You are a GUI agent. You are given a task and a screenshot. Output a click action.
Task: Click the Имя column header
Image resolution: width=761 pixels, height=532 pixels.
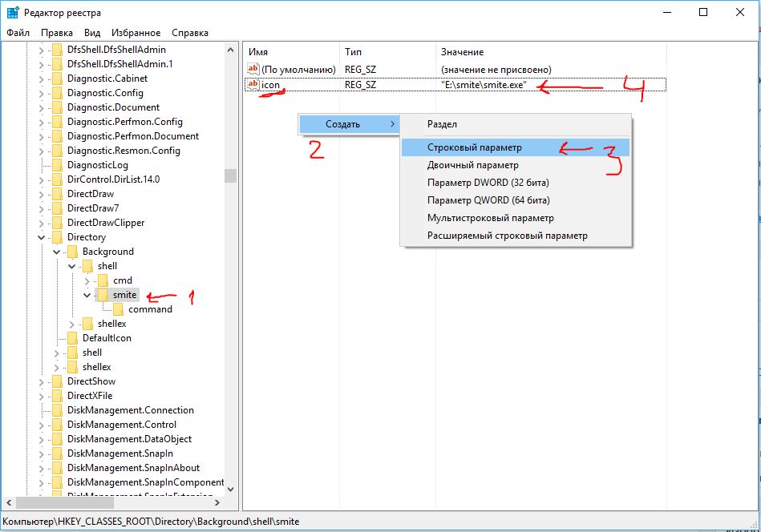click(291, 52)
